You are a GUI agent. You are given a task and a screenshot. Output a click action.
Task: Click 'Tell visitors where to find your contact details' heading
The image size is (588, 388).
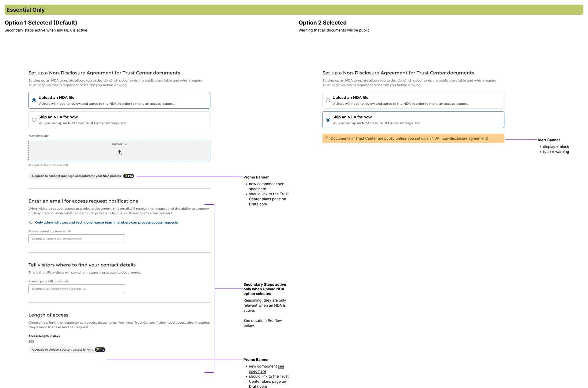(82, 265)
